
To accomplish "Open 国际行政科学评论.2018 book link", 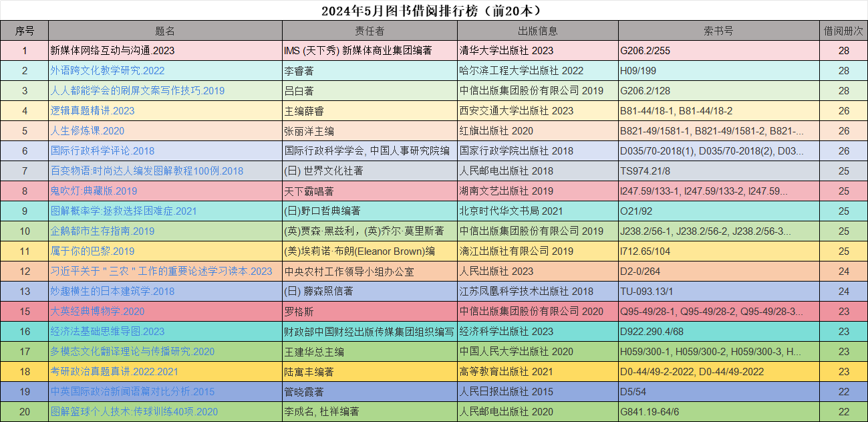I will (102, 151).
